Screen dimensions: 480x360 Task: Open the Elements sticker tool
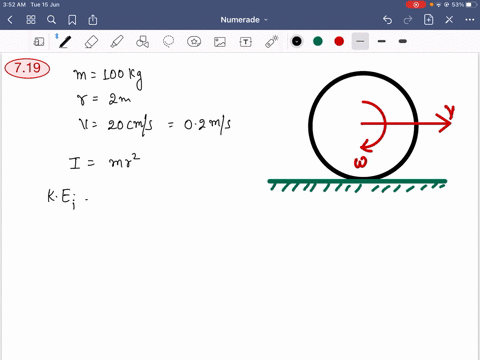coord(194,42)
